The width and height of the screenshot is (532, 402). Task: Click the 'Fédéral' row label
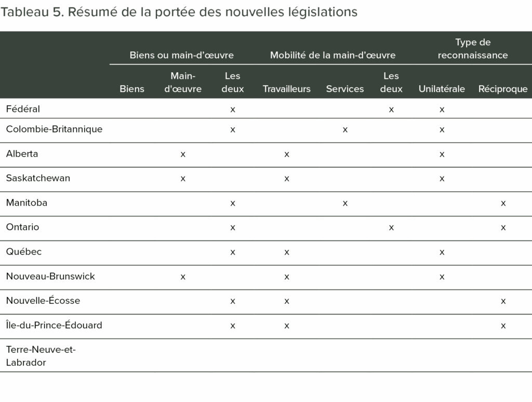click(x=23, y=109)
